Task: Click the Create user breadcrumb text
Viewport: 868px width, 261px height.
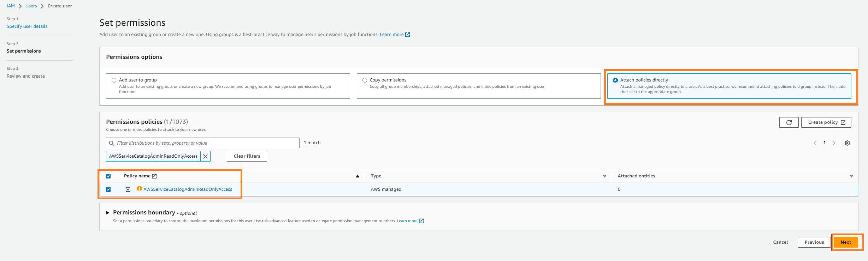Action: pos(60,6)
